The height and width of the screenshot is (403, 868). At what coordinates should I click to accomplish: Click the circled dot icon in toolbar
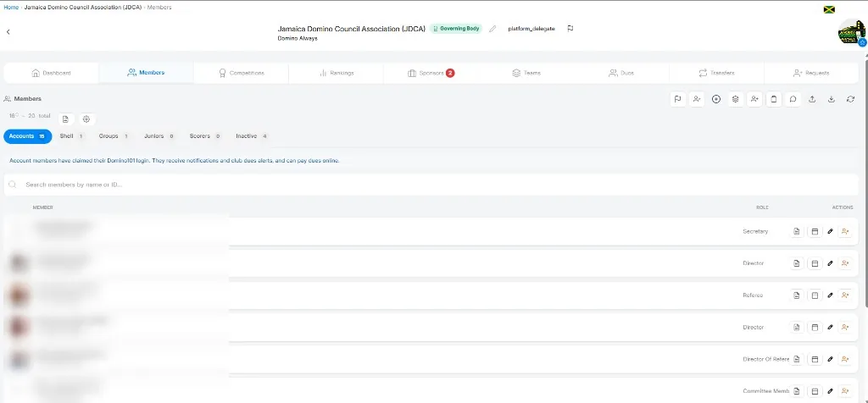click(x=716, y=100)
